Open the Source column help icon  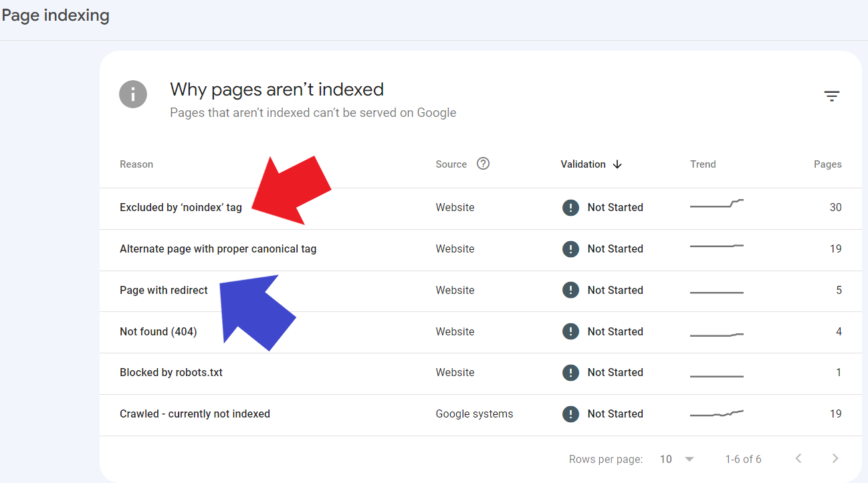point(483,163)
